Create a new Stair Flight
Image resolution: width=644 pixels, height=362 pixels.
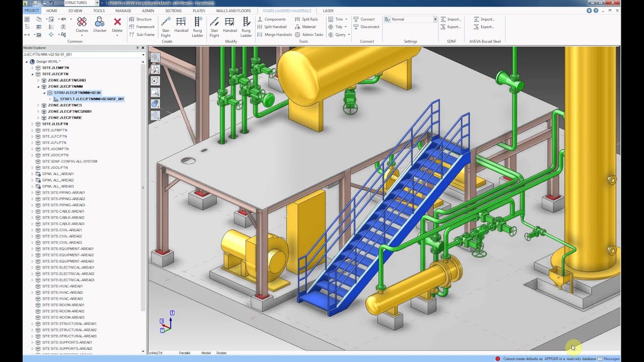pos(166,27)
